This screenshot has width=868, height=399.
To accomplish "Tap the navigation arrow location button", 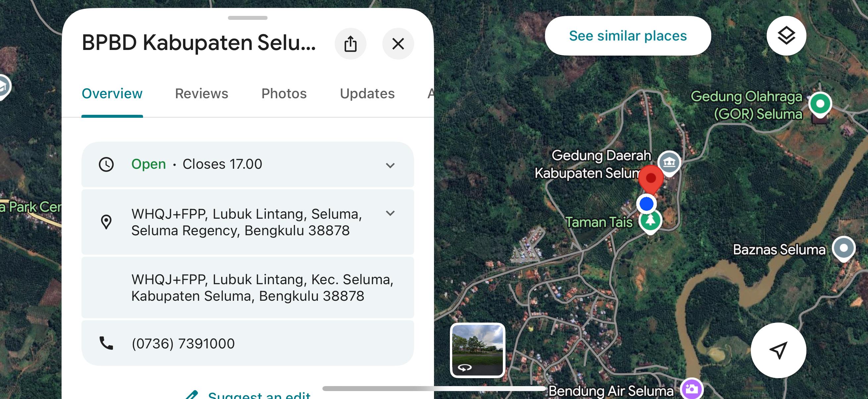I will point(778,350).
